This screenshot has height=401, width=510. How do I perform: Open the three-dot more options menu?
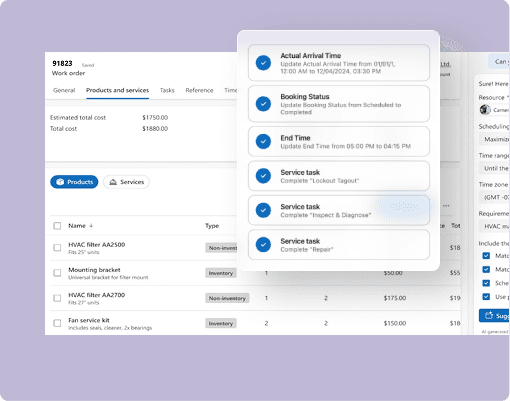pyautogui.click(x=446, y=206)
